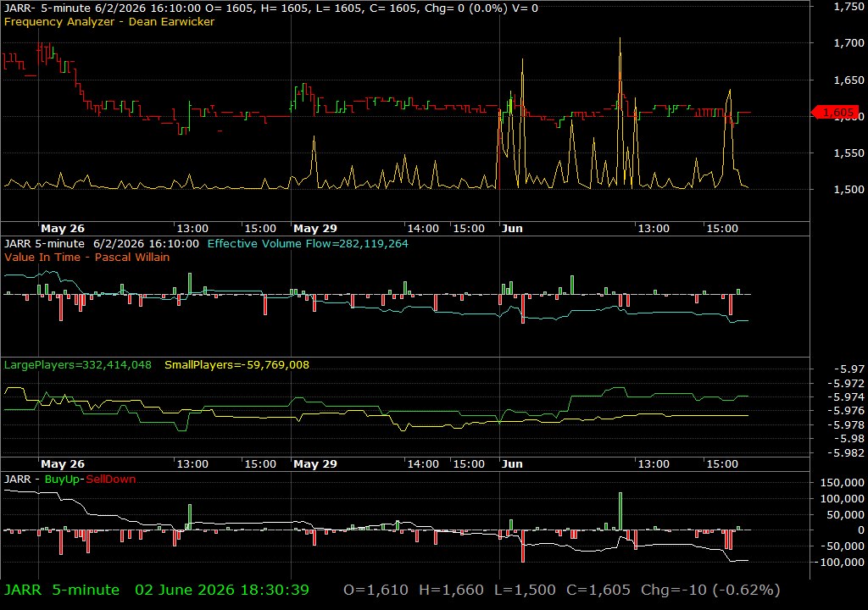The width and height of the screenshot is (868, 610).
Task: Click the red SellDown legend label
Action: click(x=111, y=480)
